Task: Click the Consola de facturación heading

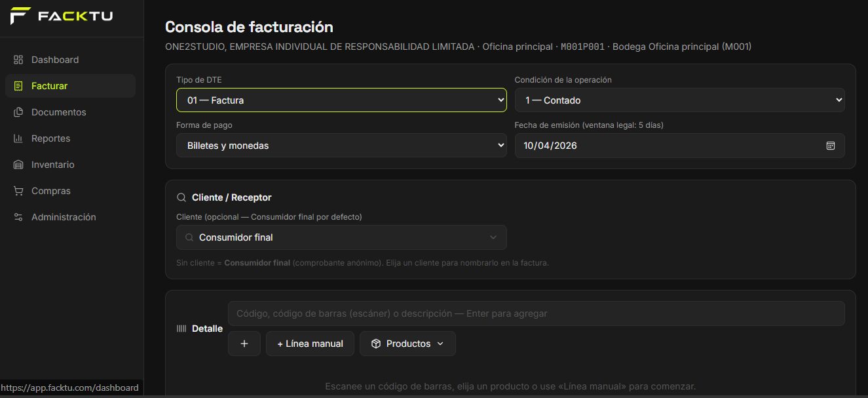Action: pos(249,27)
